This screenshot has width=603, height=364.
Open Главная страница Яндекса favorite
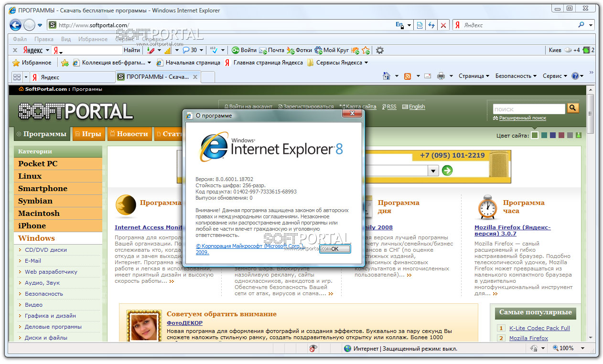coord(264,63)
